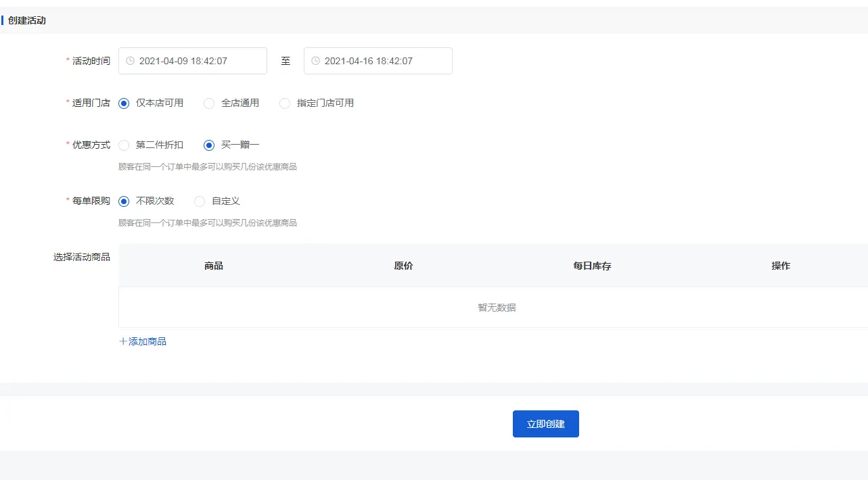Click the 优惠方式 field label

point(91,145)
